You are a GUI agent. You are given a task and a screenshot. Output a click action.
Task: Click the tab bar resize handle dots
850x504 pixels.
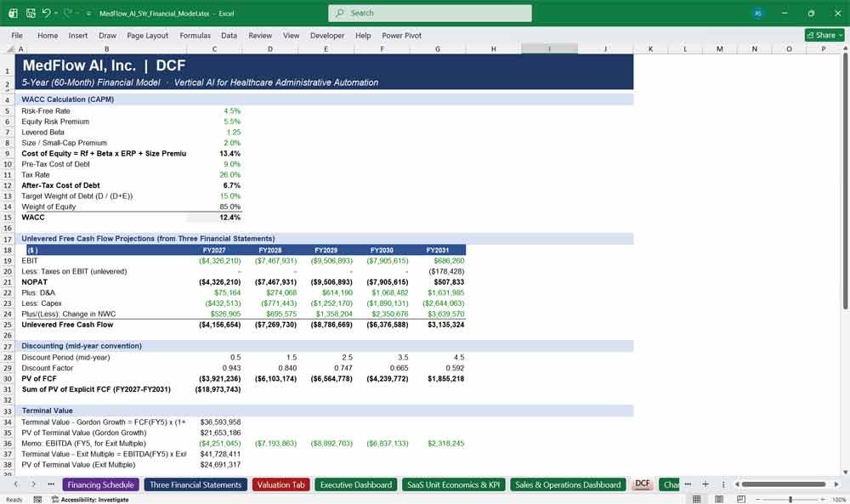click(723, 484)
